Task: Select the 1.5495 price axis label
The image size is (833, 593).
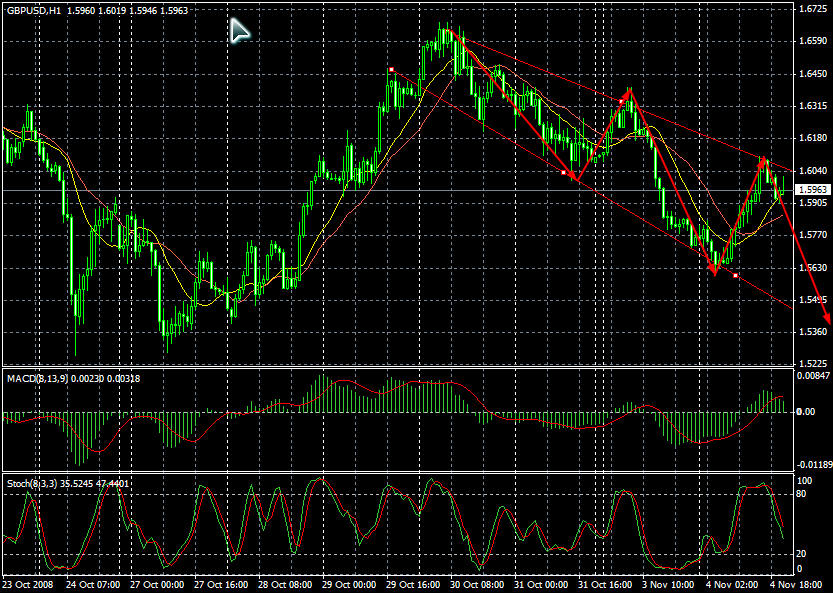Action: click(x=813, y=300)
